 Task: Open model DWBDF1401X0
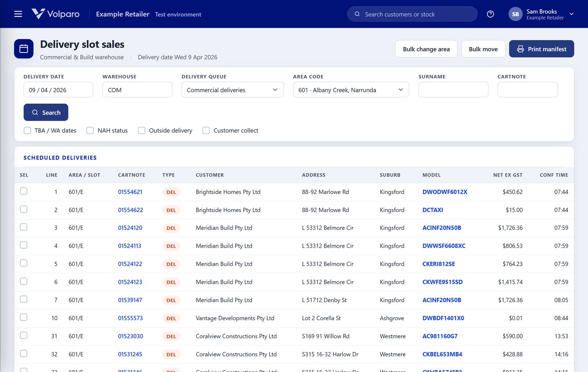pos(443,318)
